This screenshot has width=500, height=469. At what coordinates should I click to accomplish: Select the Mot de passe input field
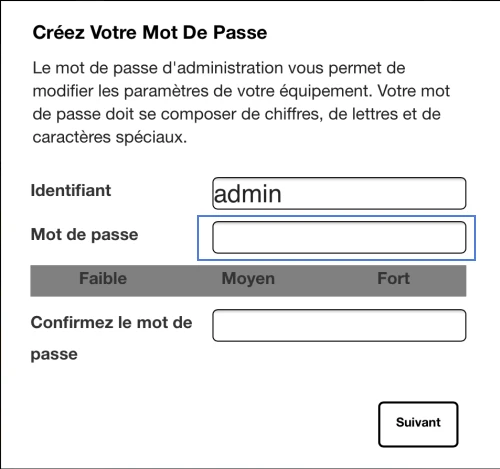(x=339, y=237)
